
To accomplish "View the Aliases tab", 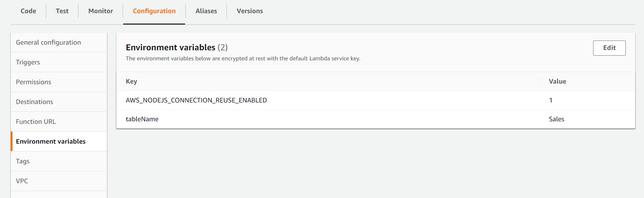I will [x=206, y=11].
